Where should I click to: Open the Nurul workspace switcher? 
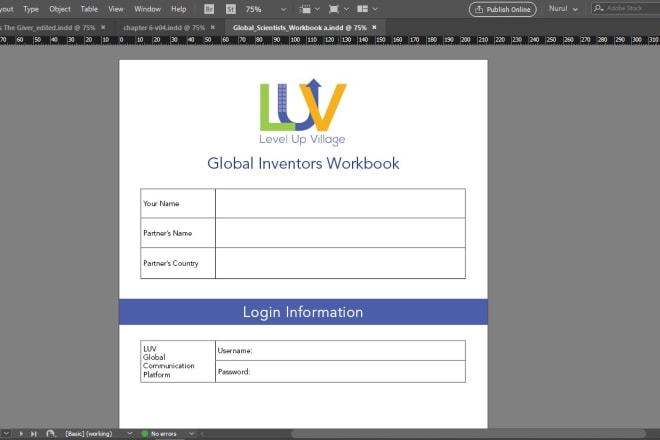tap(563, 9)
